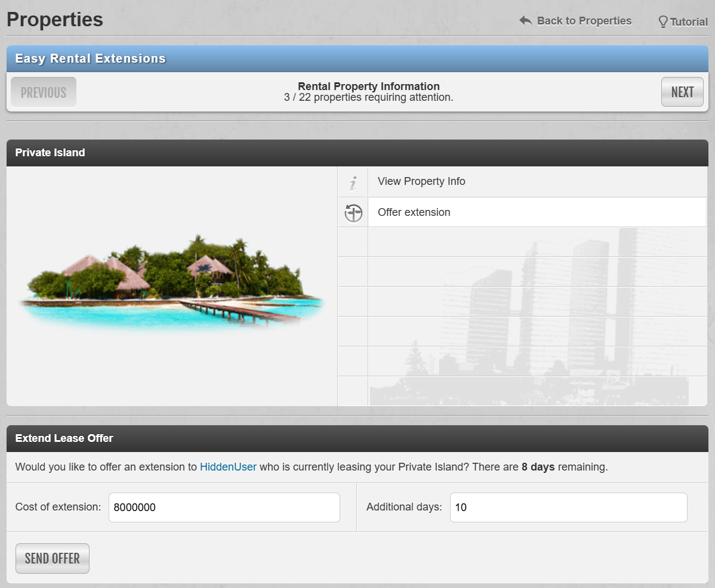
Task: Focus the Cost of extension field
Action: click(x=224, y=507)
